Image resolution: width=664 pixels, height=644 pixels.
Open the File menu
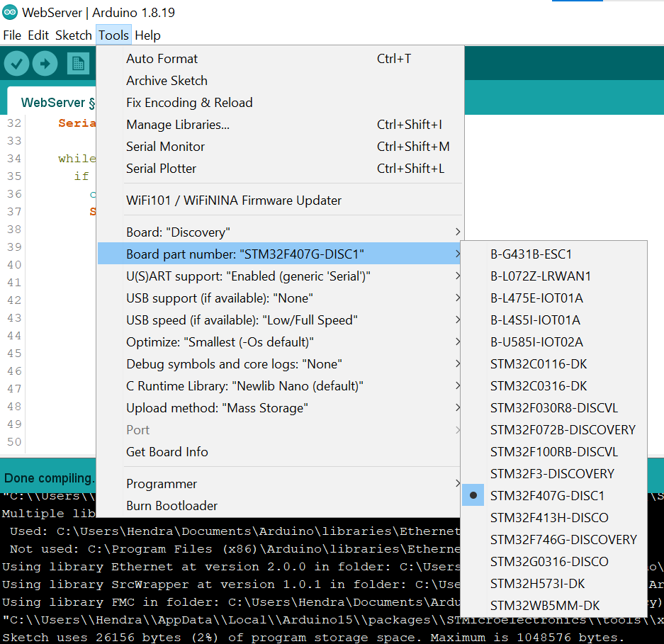[x=12, y=35]
